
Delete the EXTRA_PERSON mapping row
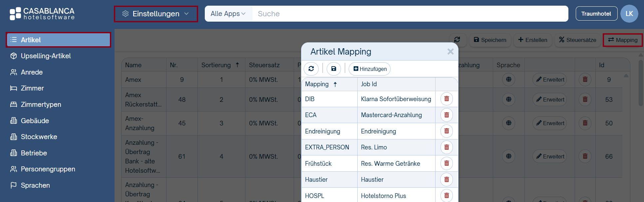point(447,147)
